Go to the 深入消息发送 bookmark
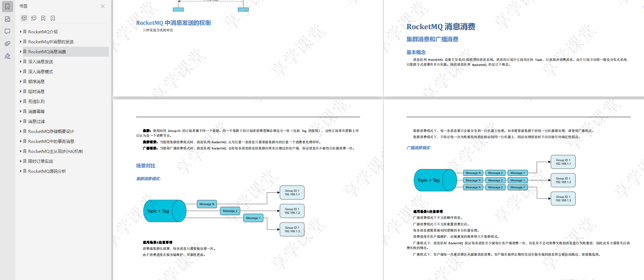 [41, 61]
